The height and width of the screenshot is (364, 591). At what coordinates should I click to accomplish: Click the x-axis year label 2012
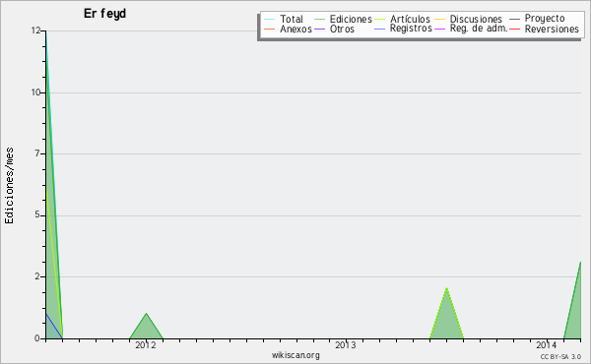pos(146,345)
